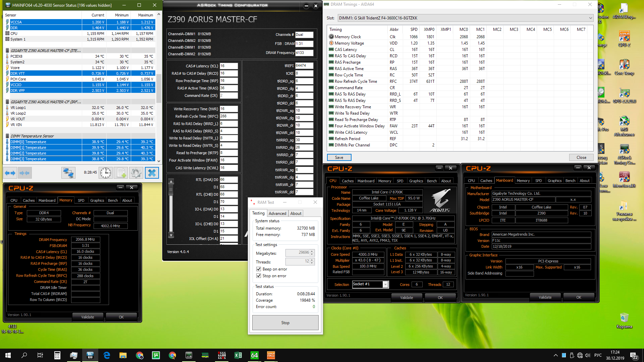Open HWiNFO sensor settings gear icon
This screenshot has width=644, height=362.
(x=136, y=173)
